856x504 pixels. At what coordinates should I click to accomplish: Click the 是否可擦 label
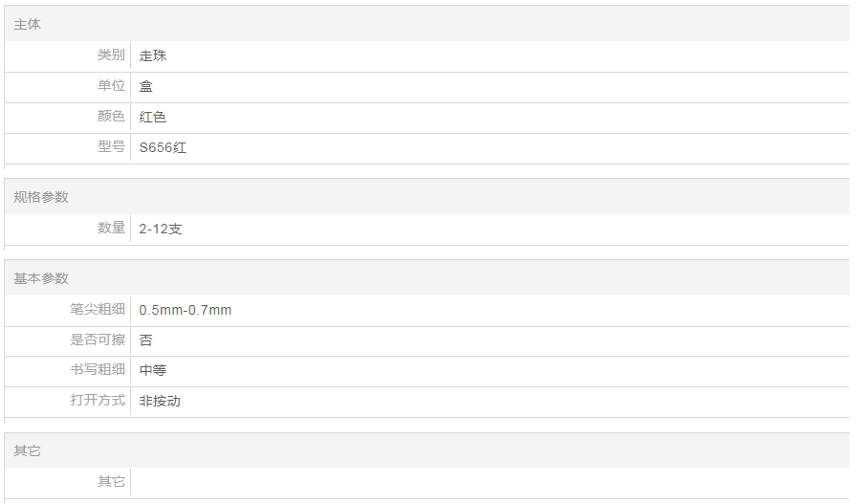98,340
